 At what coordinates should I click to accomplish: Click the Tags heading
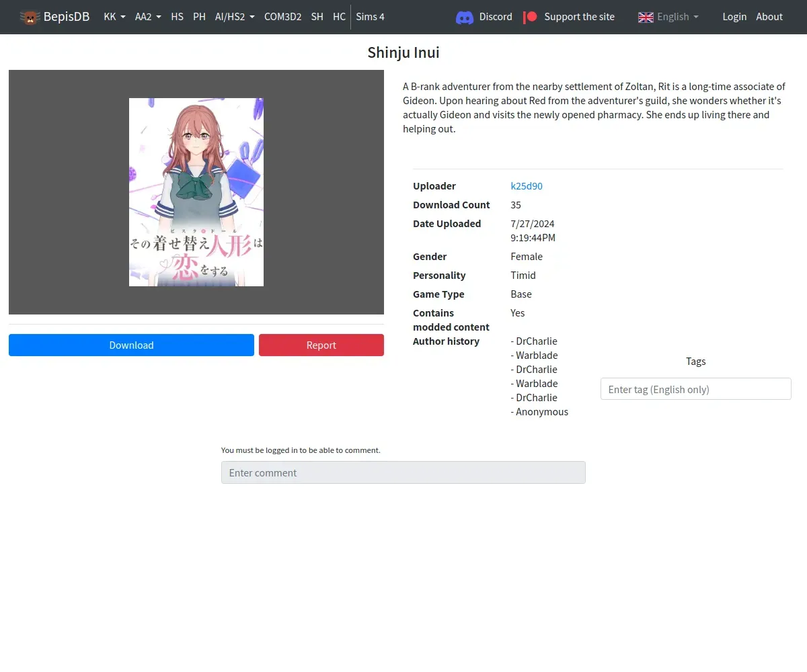coord(695,362)
